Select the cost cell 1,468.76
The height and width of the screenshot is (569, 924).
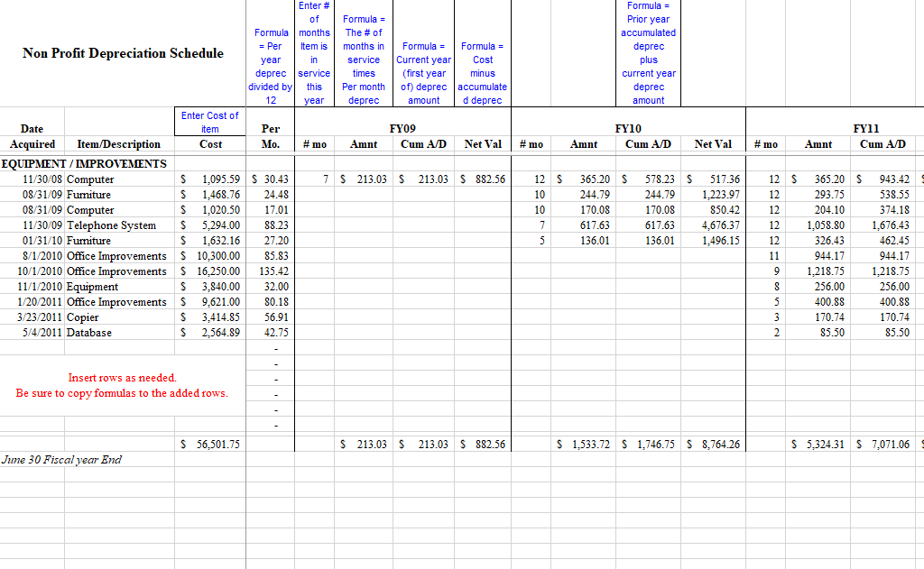(x=221, y=195)
